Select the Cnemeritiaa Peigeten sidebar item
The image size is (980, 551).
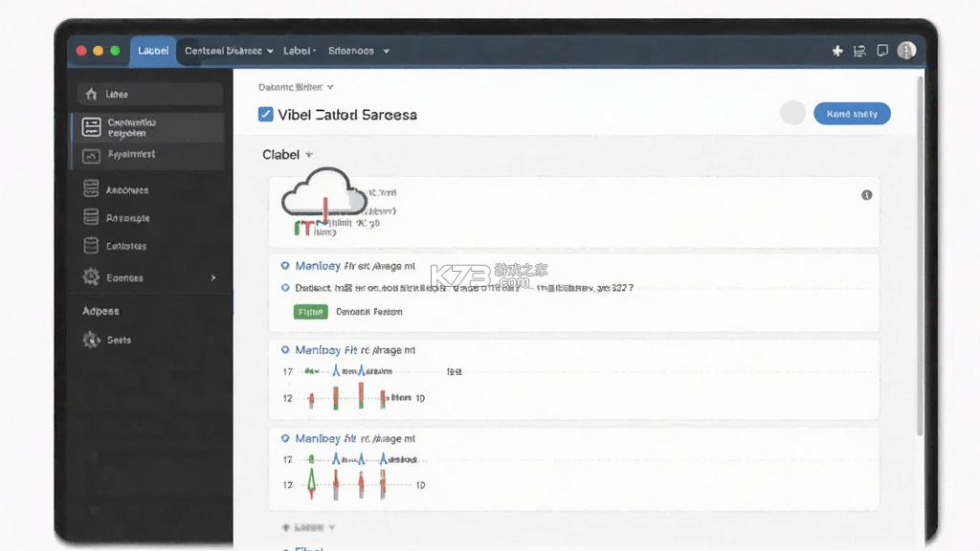tap(148, 127)
